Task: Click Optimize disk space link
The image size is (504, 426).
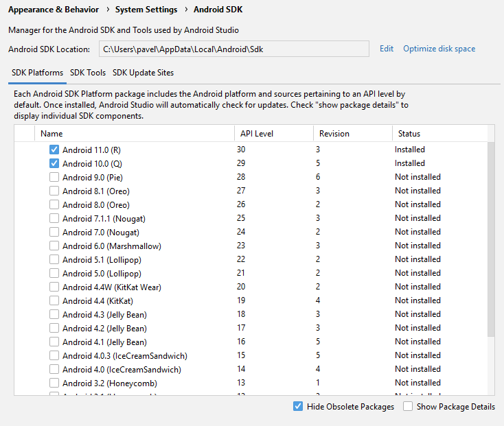Action: pos(439,49)
